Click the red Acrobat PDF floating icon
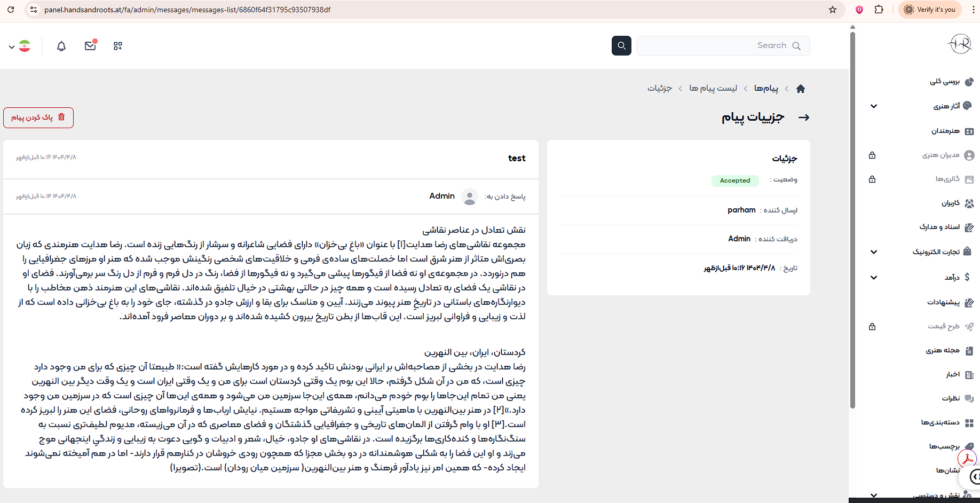The height and width of the screenshot is (503, 980). 967,459
